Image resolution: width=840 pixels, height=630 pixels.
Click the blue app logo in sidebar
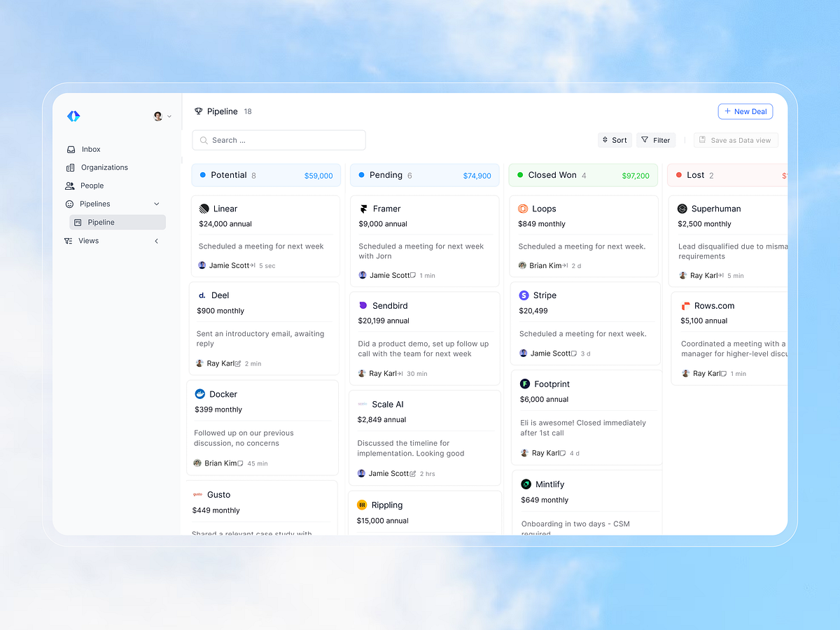[x=73, y=116]
